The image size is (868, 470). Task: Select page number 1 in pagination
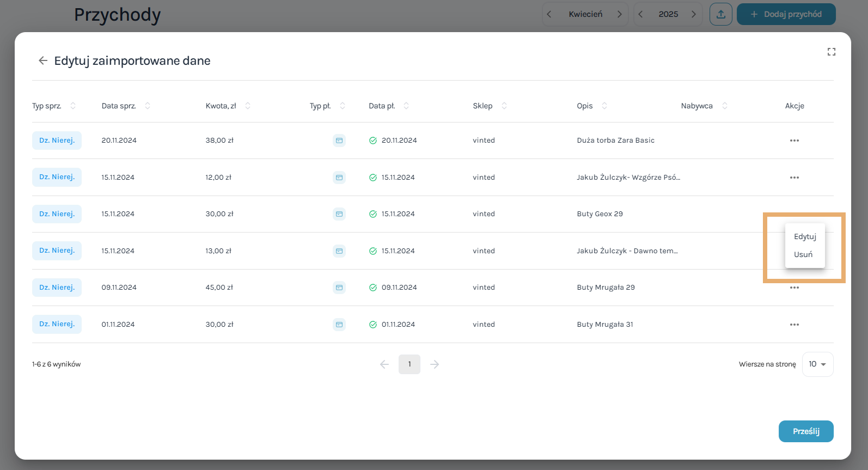pos(409,364)
